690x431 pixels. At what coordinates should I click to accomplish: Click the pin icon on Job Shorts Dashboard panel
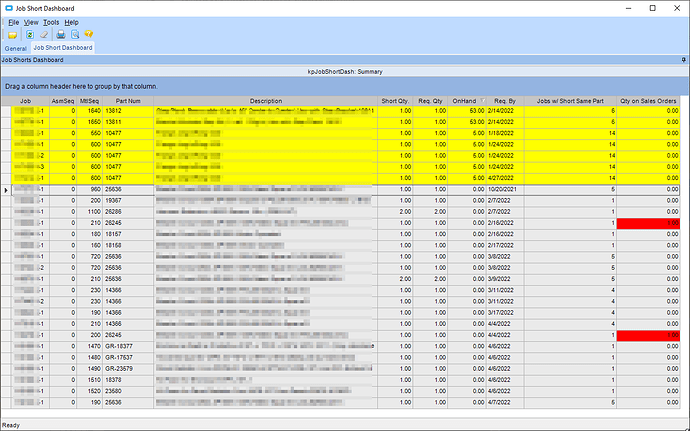(x=683, y=59)
